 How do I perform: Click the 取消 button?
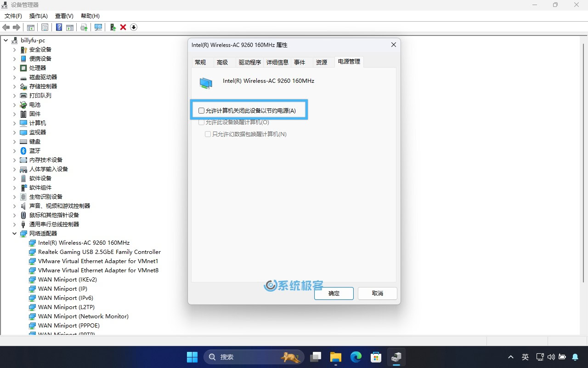tap(378, 293)
